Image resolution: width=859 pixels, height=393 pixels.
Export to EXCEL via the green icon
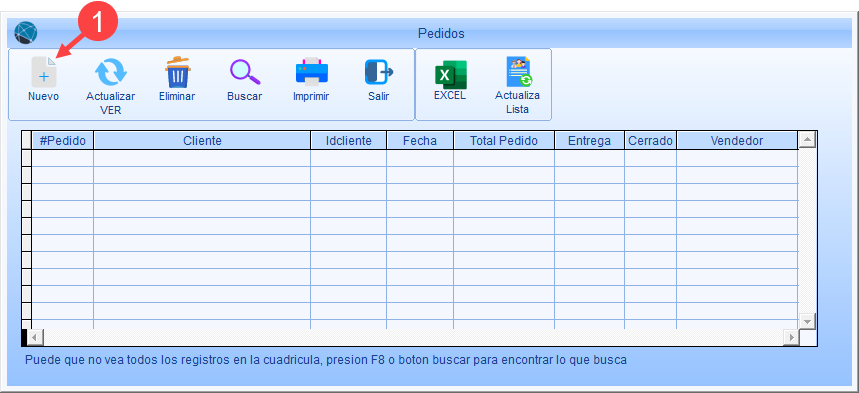pos(450,74)
